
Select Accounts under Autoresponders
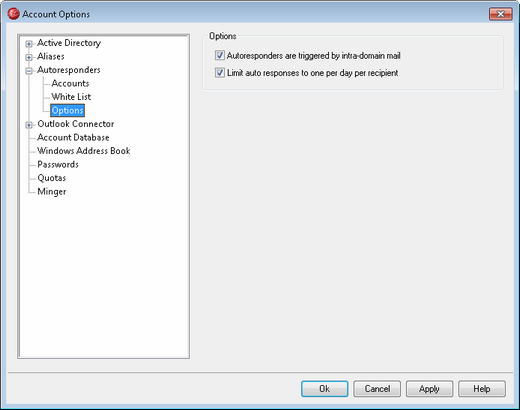coord(70,83)
